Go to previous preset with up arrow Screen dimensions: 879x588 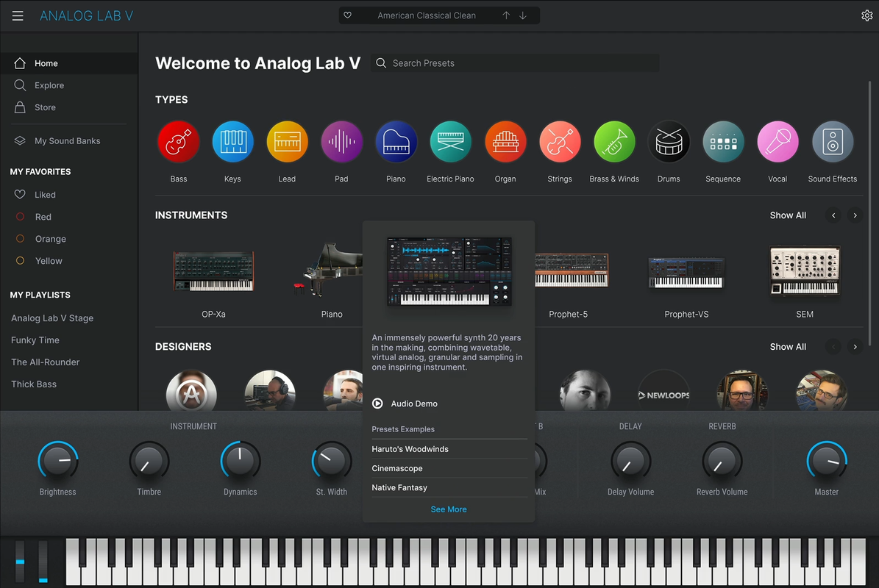[x=506, y=15]
